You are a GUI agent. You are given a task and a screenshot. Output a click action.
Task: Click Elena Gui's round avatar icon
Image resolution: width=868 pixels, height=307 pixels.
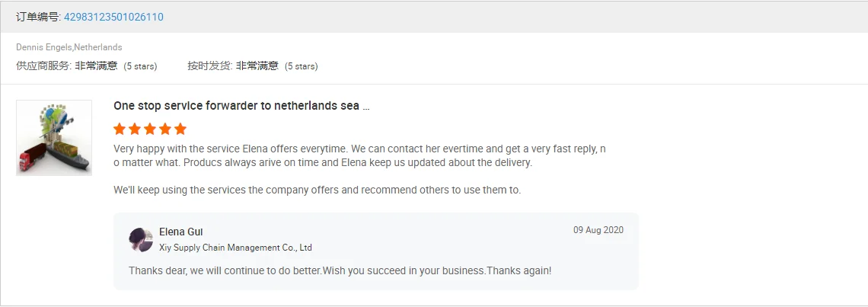point(141,239)
